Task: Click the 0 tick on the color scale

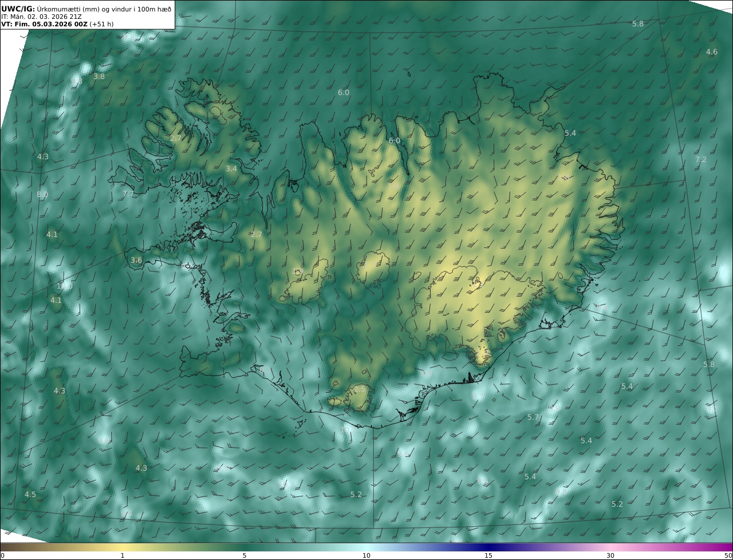Action: (x=2, y=556)
